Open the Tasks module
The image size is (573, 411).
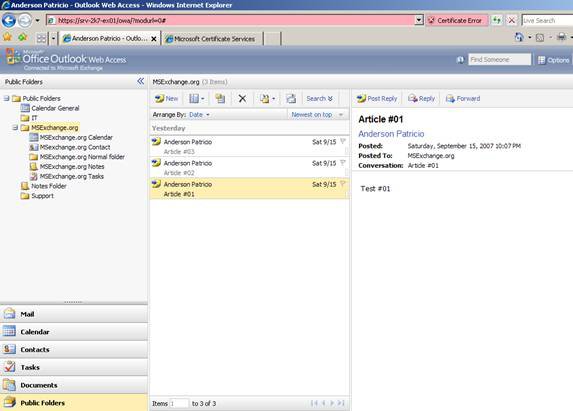pos(74,367)
